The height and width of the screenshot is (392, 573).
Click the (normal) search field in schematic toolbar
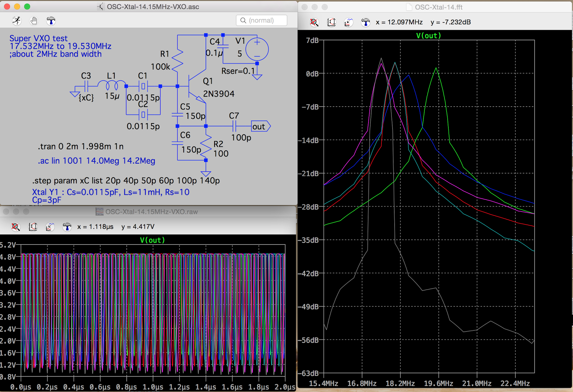[261, 20]
